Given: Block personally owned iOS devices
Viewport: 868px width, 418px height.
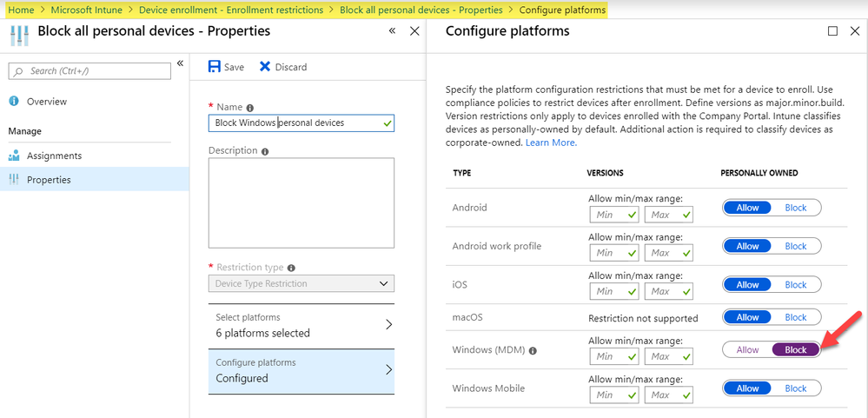Looking at the screenshot, I should click(795, 284).
